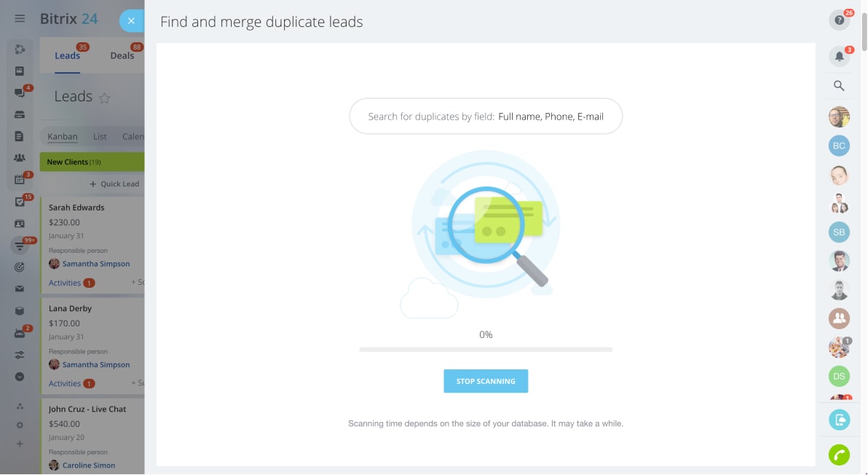Open the mail envelope sidebar icon

coord(20,289)
